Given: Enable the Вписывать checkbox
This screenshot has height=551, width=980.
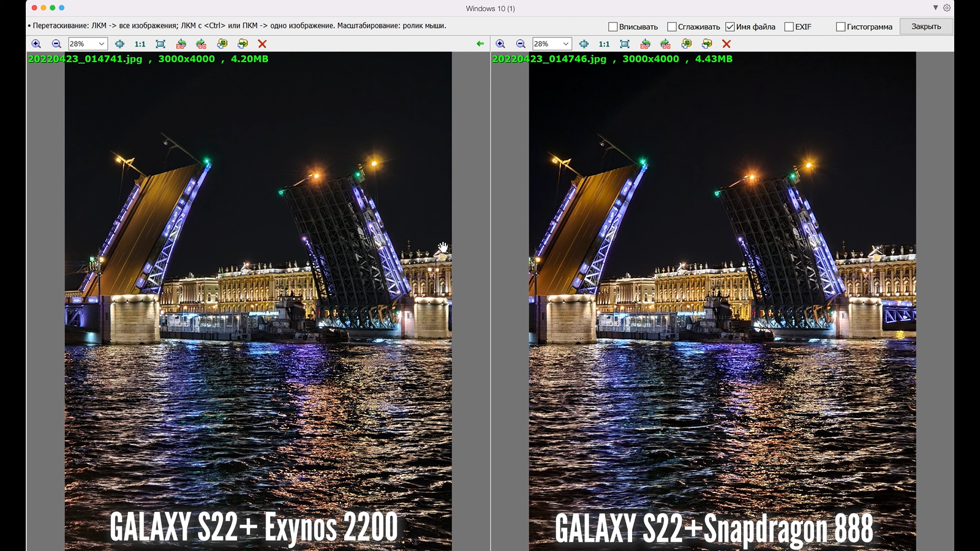Looking at the screenshot, I should coord(612,27).
